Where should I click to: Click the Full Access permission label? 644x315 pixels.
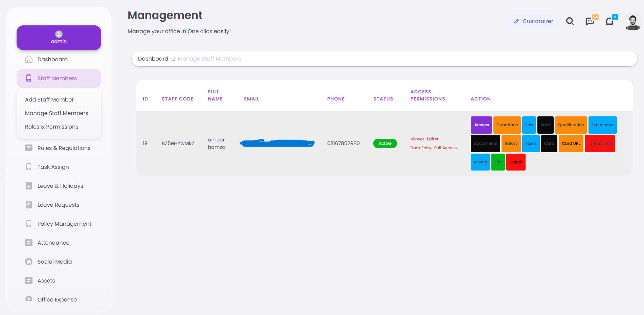[x=445, y=148]
